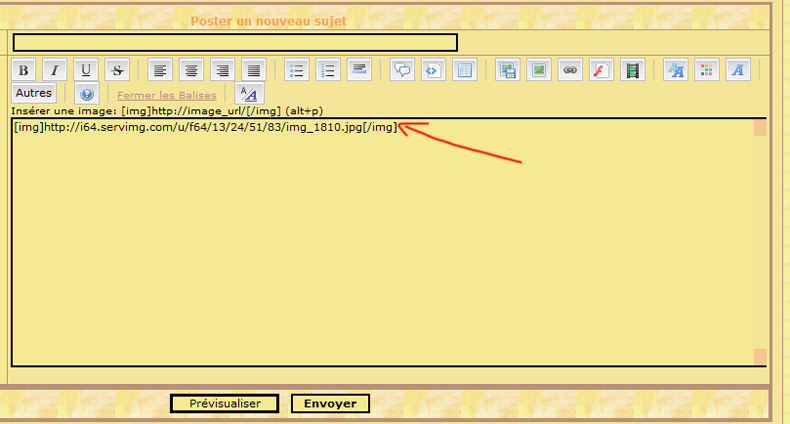Switch editor mode with A/A icon
The height and width of the screenshot is (424, 790).
point(249,94)
